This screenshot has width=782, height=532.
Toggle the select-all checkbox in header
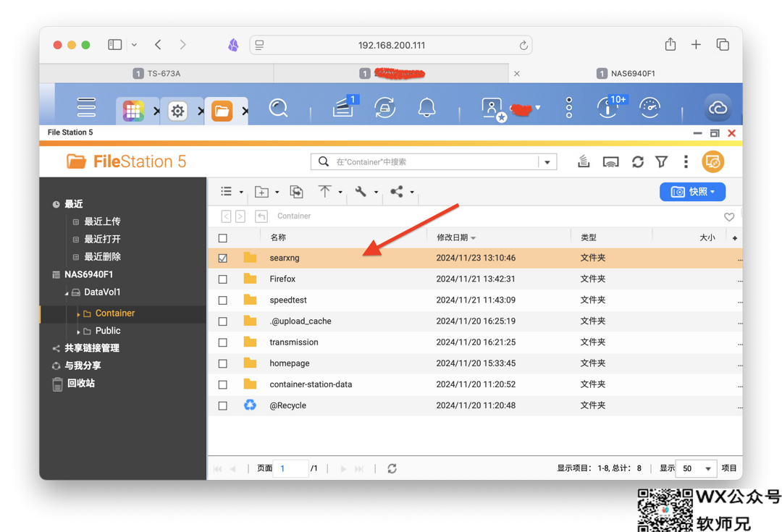(x=223, y=238)
